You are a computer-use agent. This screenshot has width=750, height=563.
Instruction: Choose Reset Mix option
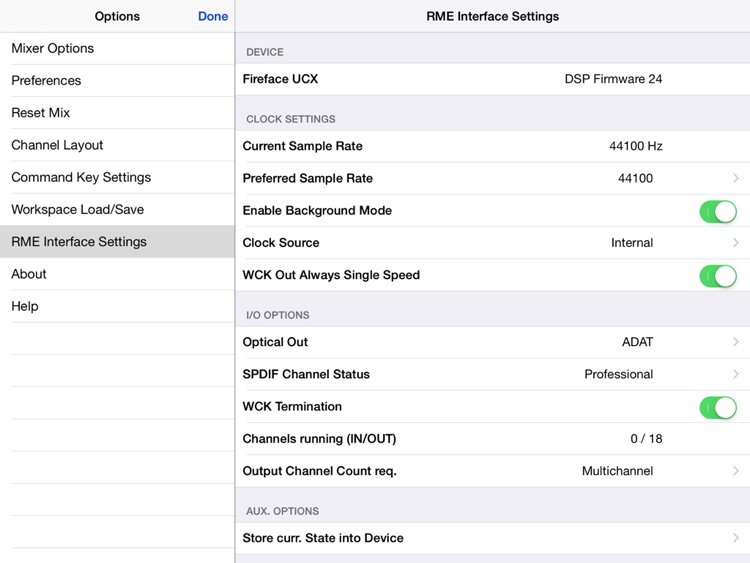[x=117, y=112]
